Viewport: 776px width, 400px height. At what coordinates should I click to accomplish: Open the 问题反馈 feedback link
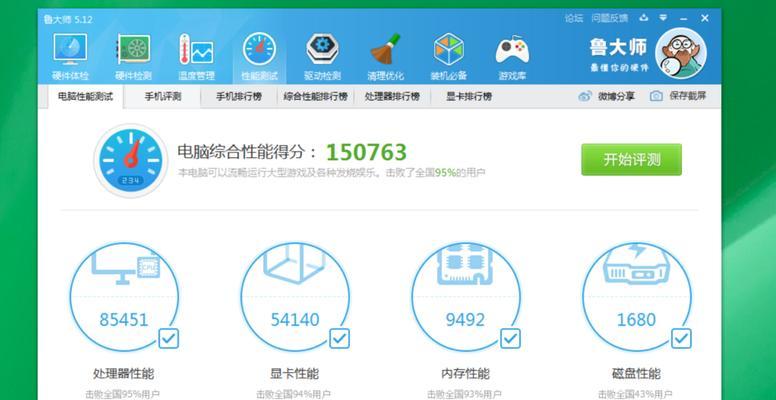tap(610, 18)
